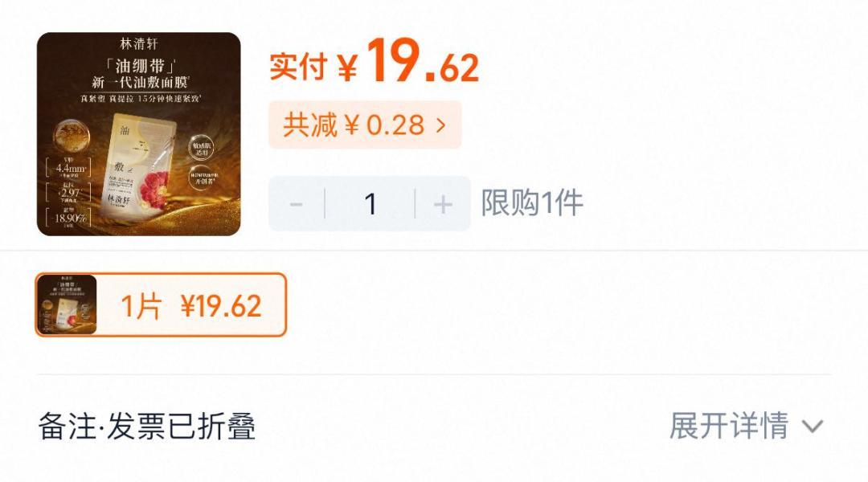This screenshot has width=868, height=482.
Task: Increase quantity with the plus button
Action: click(x=443, y=204)
